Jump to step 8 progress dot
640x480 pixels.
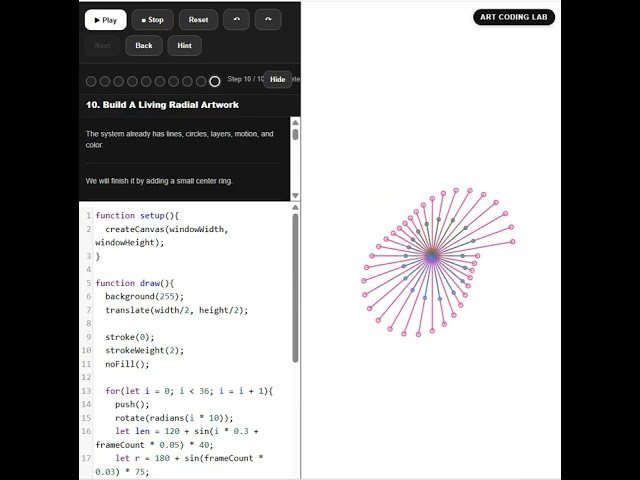pyautogui.click(x=187, y=81)
